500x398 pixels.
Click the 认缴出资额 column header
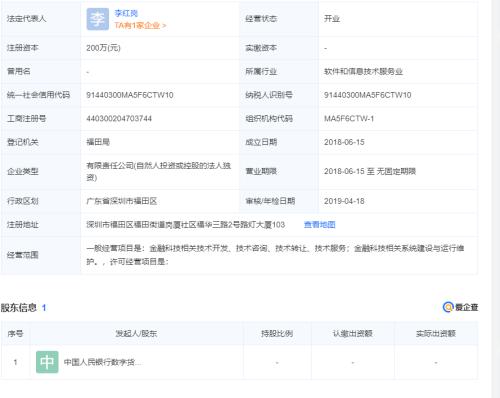[x=353, y=333]
